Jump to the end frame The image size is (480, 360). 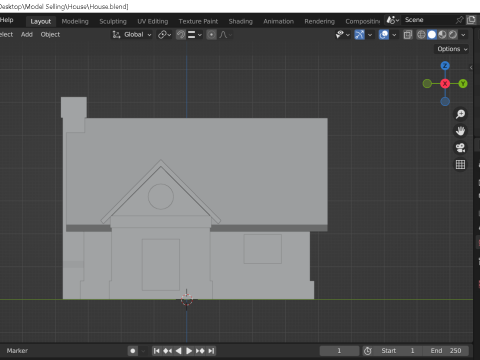[211, 351]
